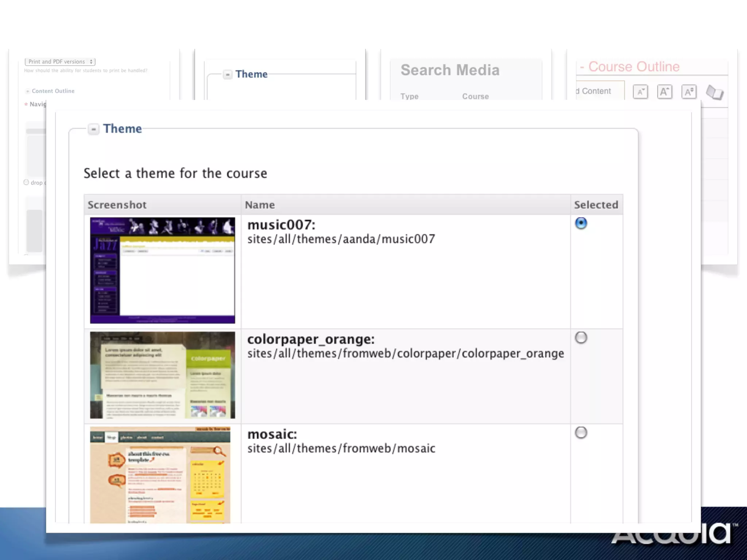Click the open book icon
The width and height of the screenshot is (747, 560).
click(x=714, y=92)
